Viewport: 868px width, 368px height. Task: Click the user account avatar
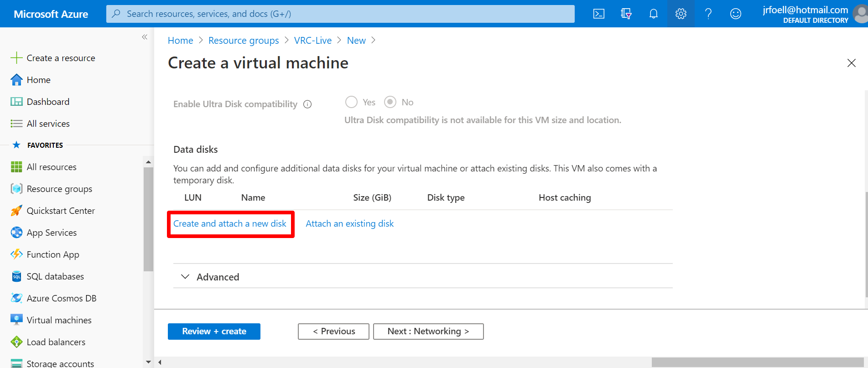pos(861,14)
